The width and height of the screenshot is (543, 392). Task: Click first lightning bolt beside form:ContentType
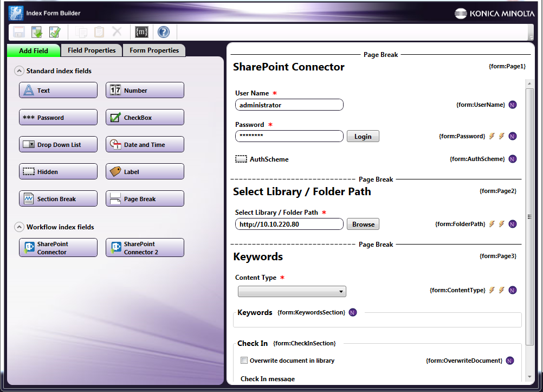pyautogui.click(x=492, y=290)
